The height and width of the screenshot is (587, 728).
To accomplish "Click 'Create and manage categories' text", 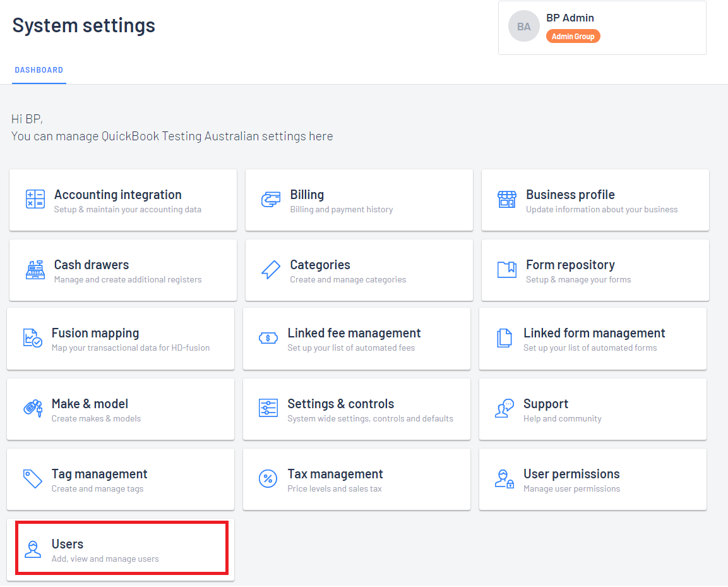I will (348, 280).
